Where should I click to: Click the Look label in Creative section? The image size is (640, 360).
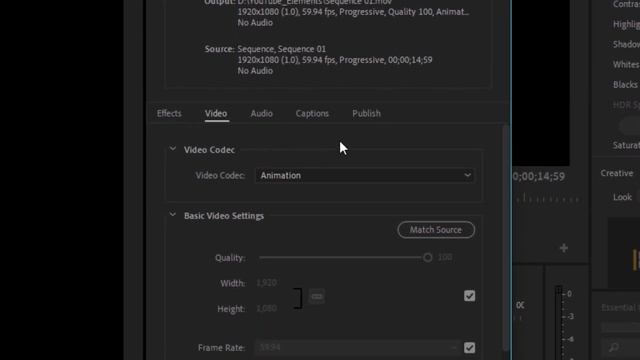[622, 198]
